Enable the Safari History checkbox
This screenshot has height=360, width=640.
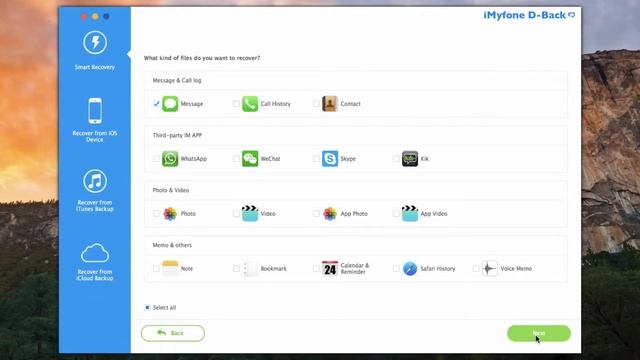tap(396, 269)
